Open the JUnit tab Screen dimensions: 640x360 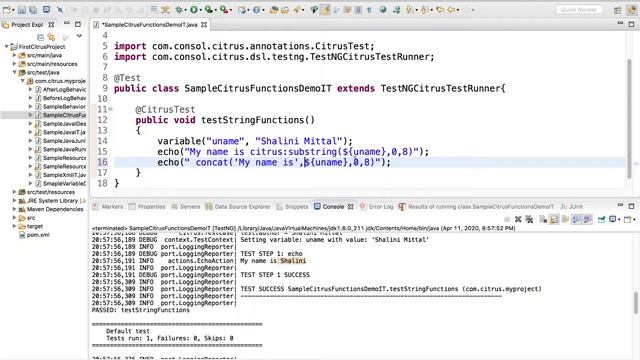[x=572, y=207]
